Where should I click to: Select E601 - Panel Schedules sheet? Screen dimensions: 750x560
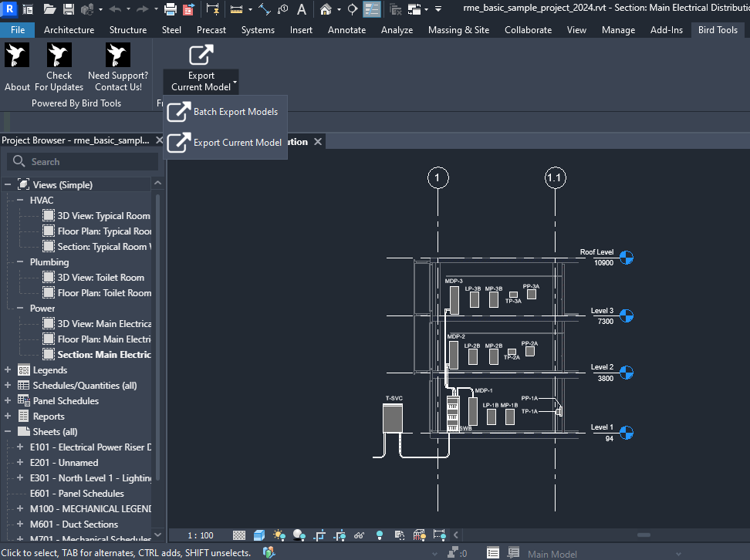click(76, 494)
